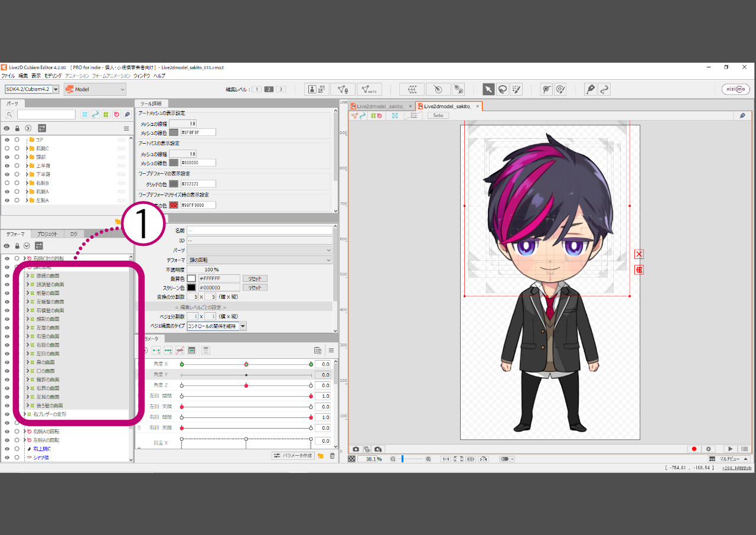Select the brush selection tool
Viewport: 756px width, 535px height.
(x=516, y=89)
